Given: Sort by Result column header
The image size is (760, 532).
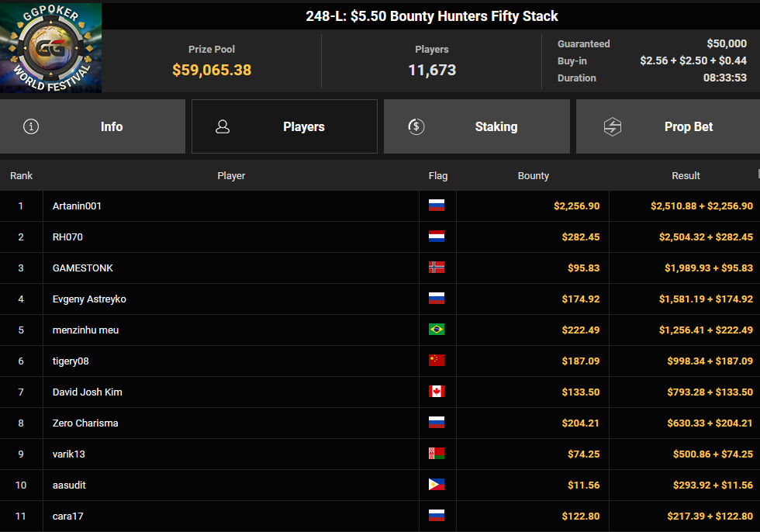Looking at the screenshot, I should tap(686, 175).
